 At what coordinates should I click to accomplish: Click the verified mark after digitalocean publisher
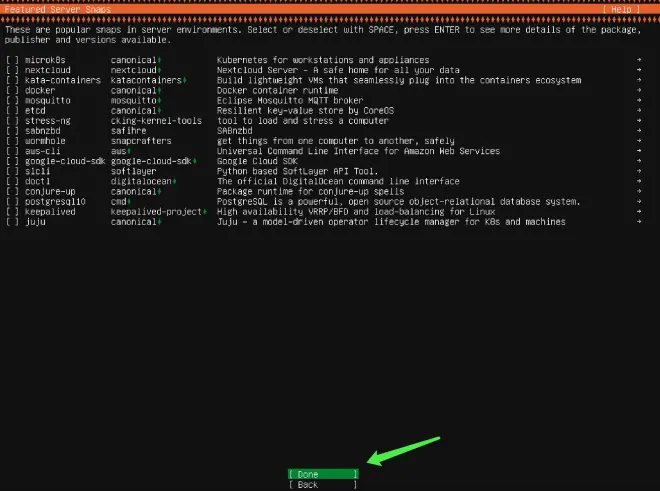(175, 181)
